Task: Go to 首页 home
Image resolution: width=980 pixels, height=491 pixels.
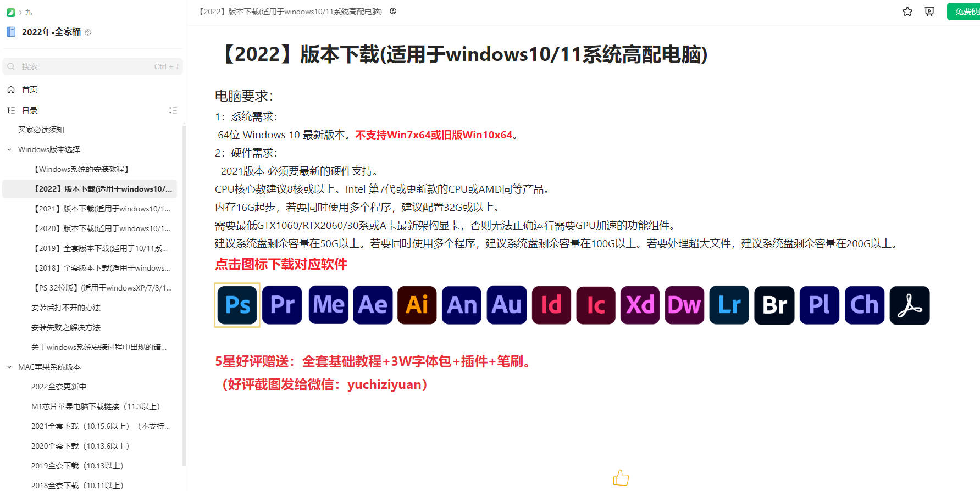Action: [x=30, y=90]
